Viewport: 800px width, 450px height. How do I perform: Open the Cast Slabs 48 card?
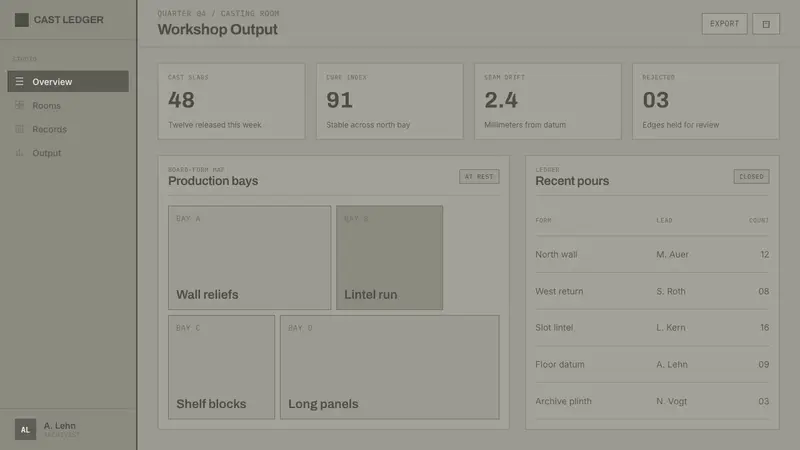click(x=232, y=101)
